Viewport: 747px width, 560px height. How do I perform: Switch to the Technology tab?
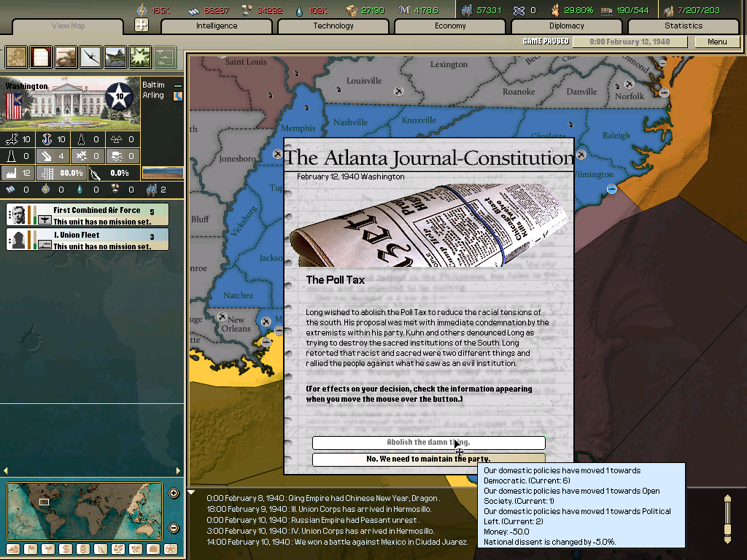click(x=332, y=26)
